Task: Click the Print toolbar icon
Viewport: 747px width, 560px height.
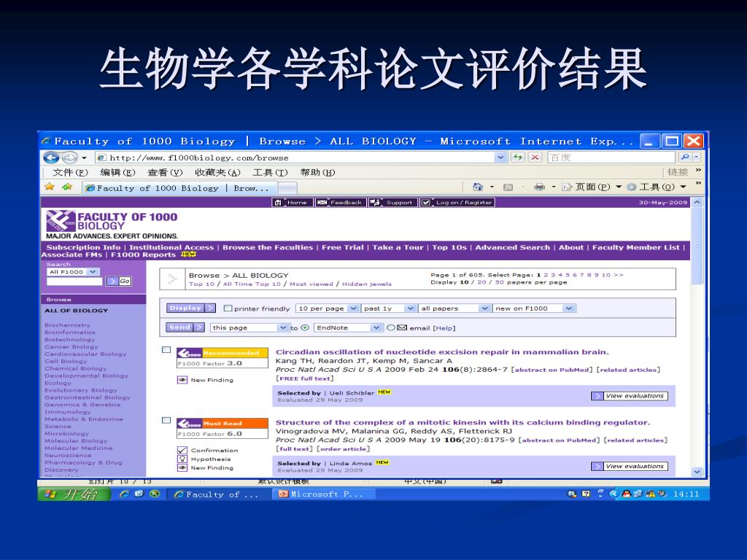Action: coord(539,187)
